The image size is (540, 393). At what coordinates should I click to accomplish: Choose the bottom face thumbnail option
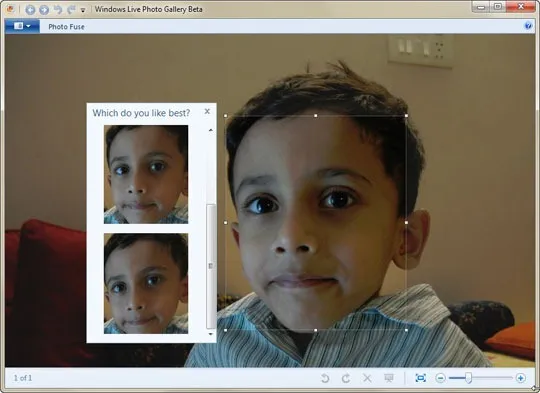click(x=146, y=283)
